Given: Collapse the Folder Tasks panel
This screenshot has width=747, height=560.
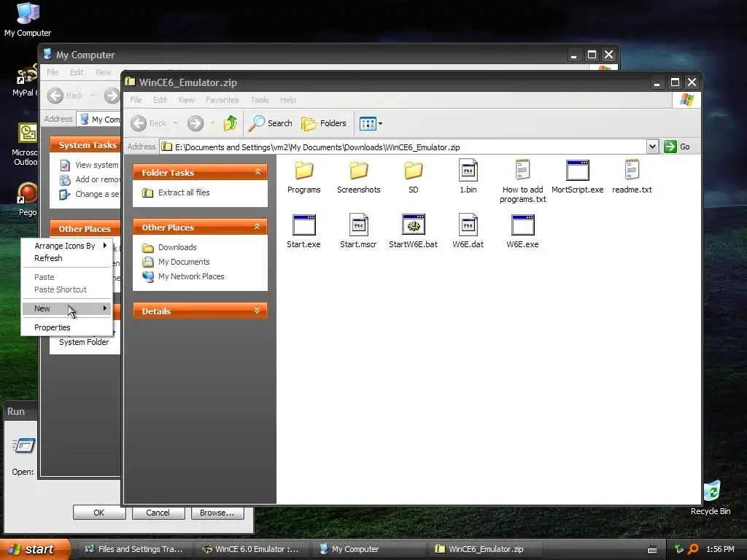Looking at the screenshot, I should (x=258, y=172).
